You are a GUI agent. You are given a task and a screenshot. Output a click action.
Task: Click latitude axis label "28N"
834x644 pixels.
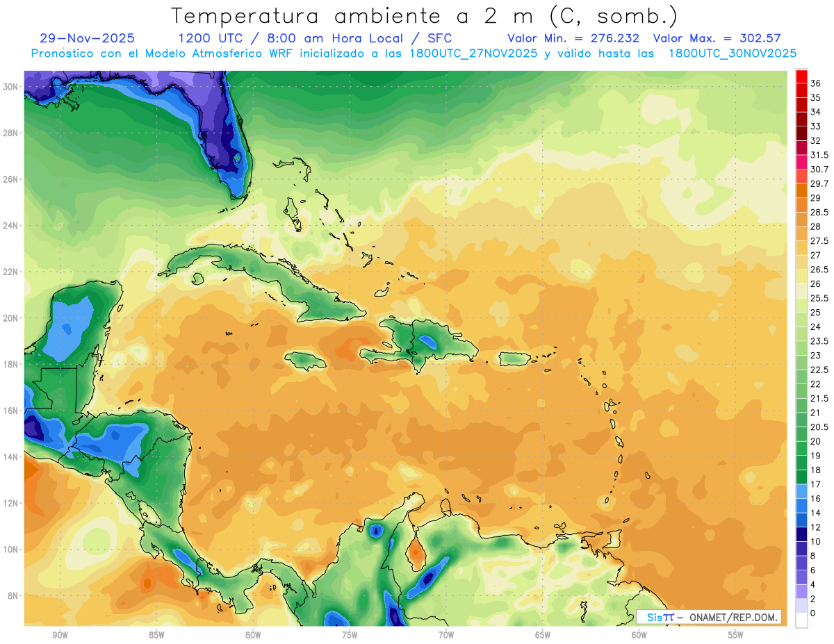coord(10,133)
